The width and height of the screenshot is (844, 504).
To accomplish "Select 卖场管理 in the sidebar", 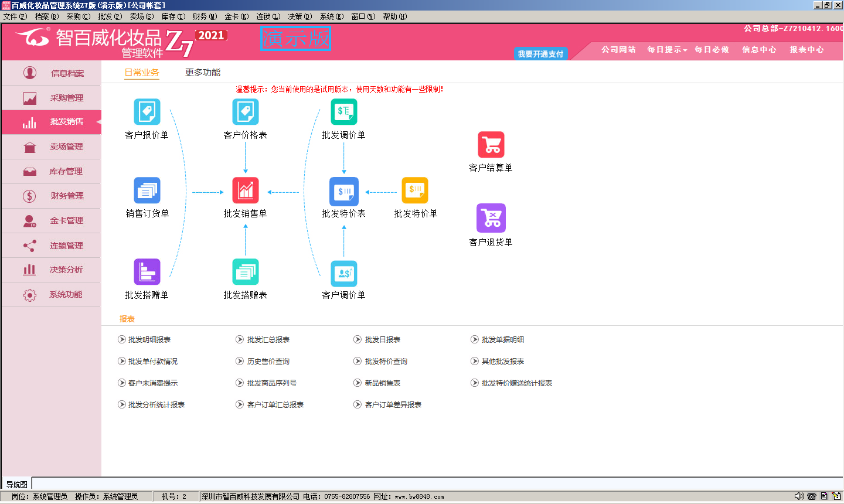I will 52,147.
